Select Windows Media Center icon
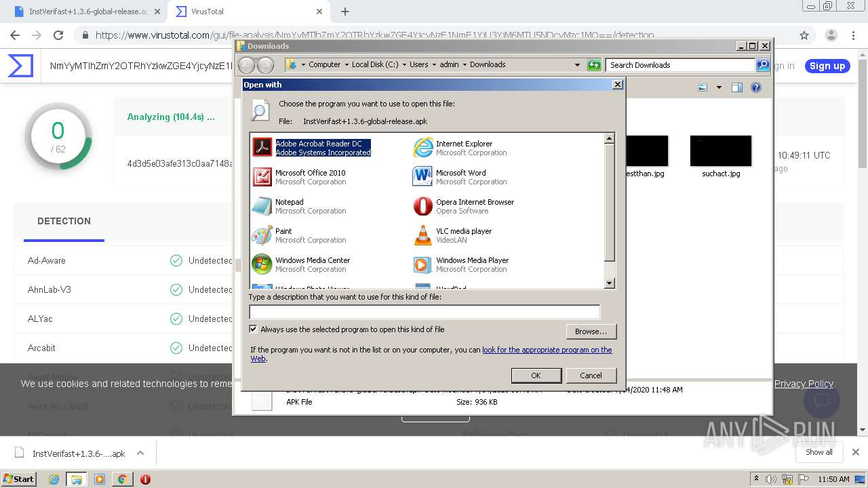This screenshot has height=488, width=868. pyautogui.click(x=262, y=264)
